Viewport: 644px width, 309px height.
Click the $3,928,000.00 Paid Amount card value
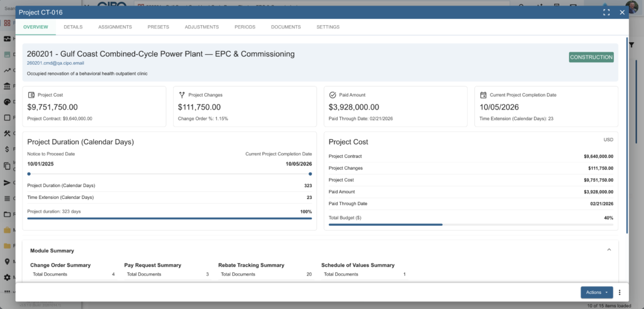coord(353,107)
